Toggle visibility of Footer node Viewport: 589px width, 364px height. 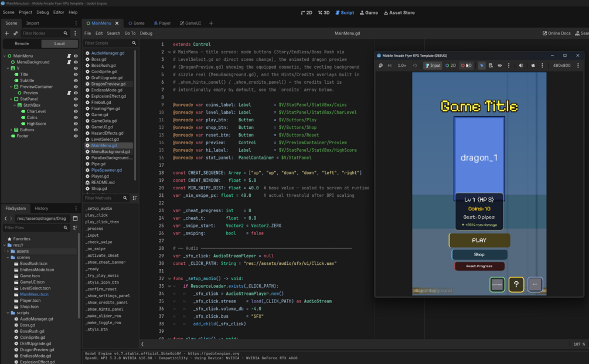click(x=76, y=136)
